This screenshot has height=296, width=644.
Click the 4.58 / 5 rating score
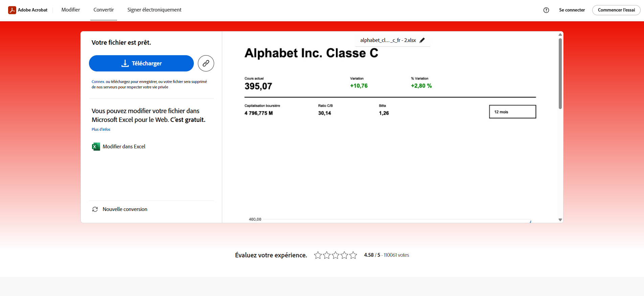[372, 255]
